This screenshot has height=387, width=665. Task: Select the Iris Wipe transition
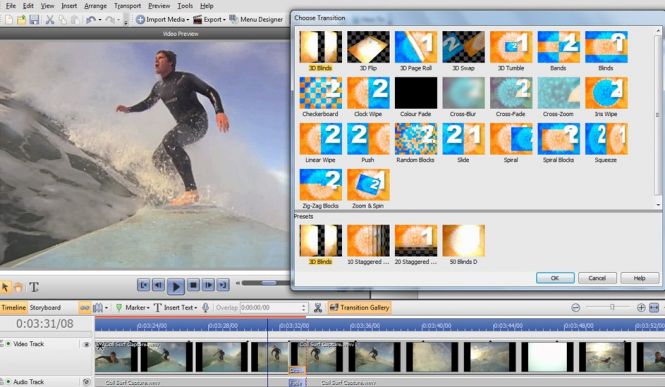click(606, 97)
